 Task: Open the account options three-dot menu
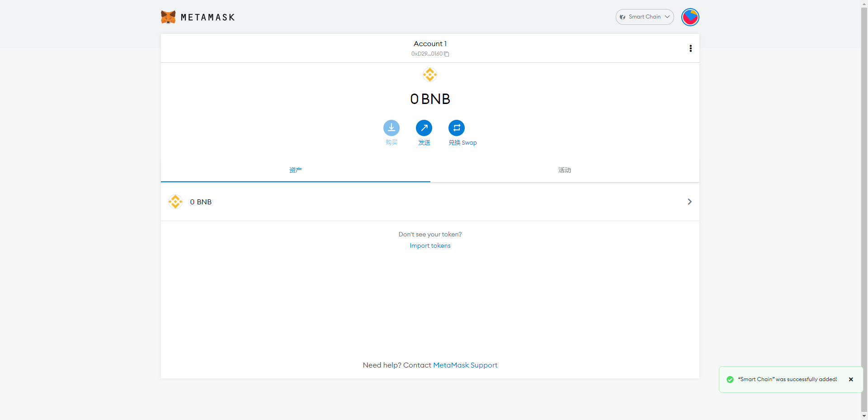click(690, 48)
